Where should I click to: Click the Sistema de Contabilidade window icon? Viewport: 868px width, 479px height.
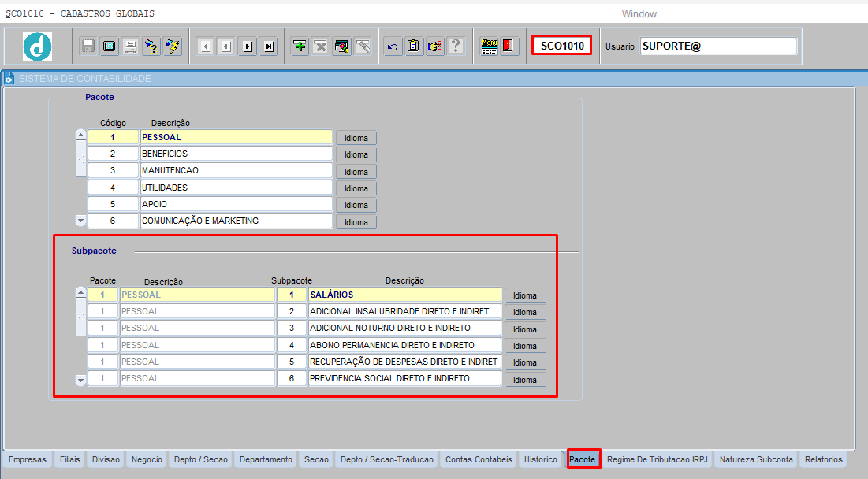tap(9, 79)
